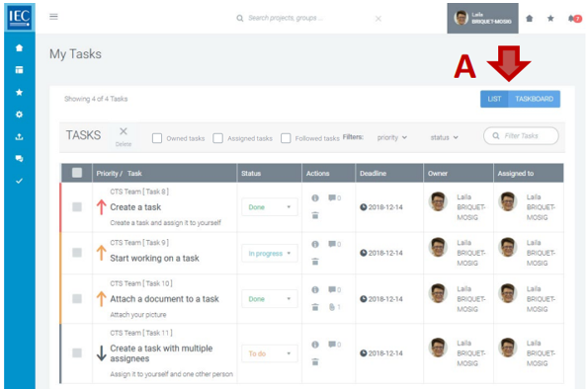Click 'Showing 4 of 4 Tasks' text
The image size is (588, 389).
[96, 99]
